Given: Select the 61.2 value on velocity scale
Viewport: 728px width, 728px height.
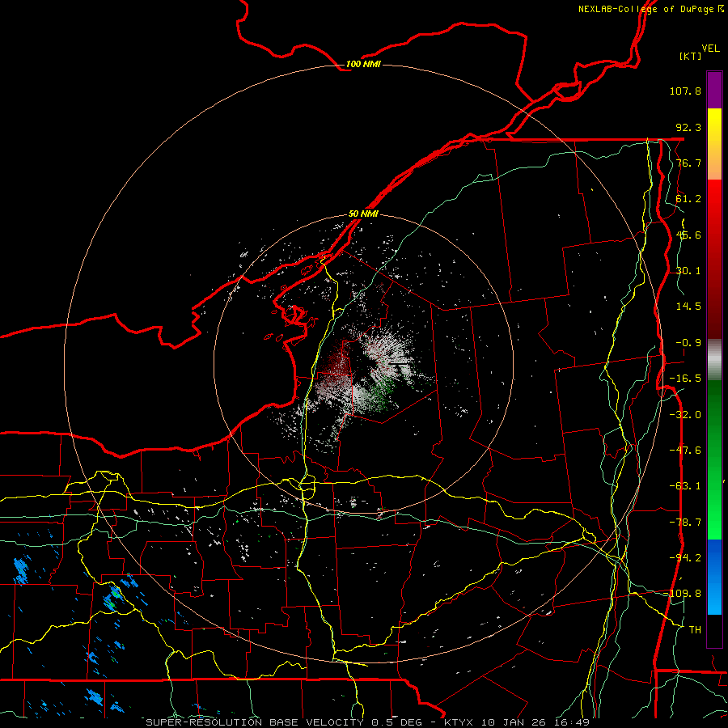Looking at the screenshot, I should pyautogui.click(x=688, y=199).
